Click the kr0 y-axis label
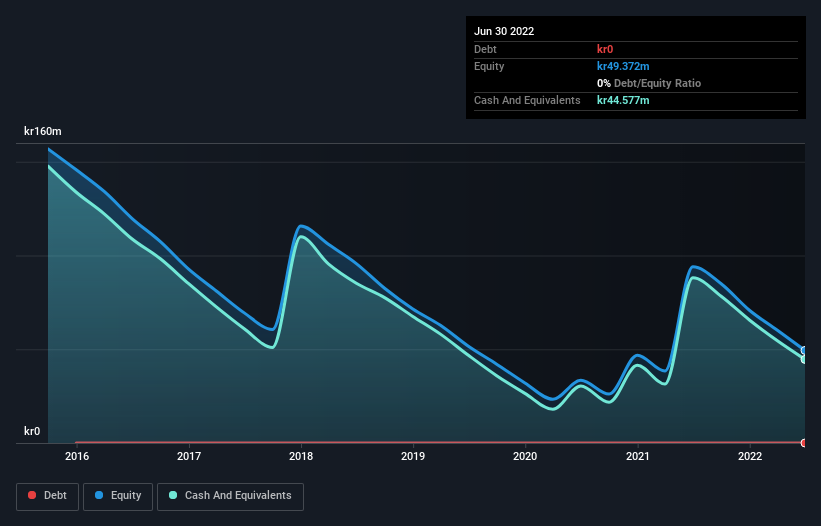 pos(32,431)
